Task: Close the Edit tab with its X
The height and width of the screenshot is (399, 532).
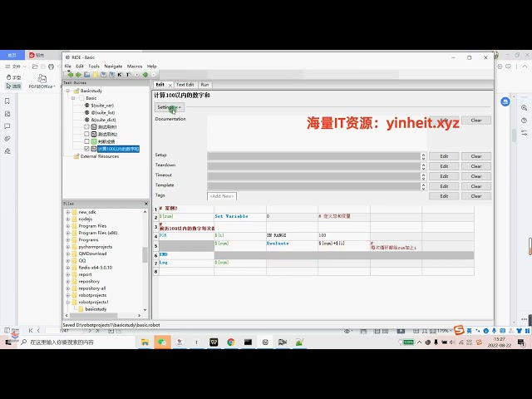Action: pyautogui.click(x=170, y=85)
